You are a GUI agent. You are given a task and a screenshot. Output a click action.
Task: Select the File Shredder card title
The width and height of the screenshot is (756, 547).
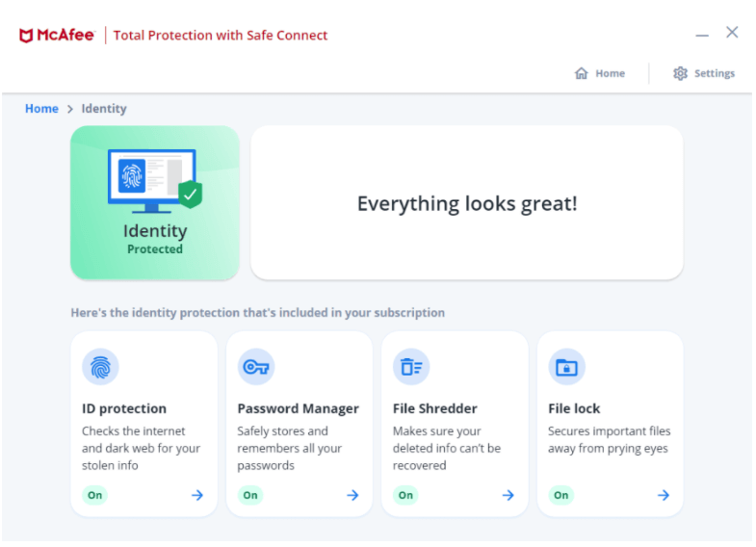[435, 408]
